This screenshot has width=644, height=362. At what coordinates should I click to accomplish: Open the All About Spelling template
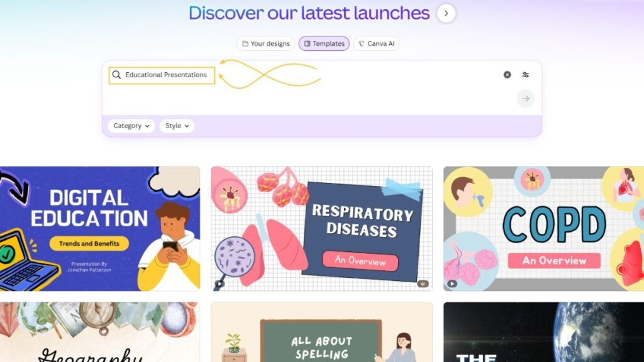tap(321, 332)
